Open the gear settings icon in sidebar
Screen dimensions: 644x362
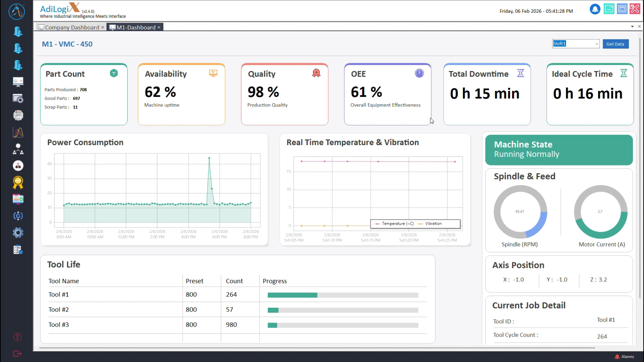tap(18, 233)
